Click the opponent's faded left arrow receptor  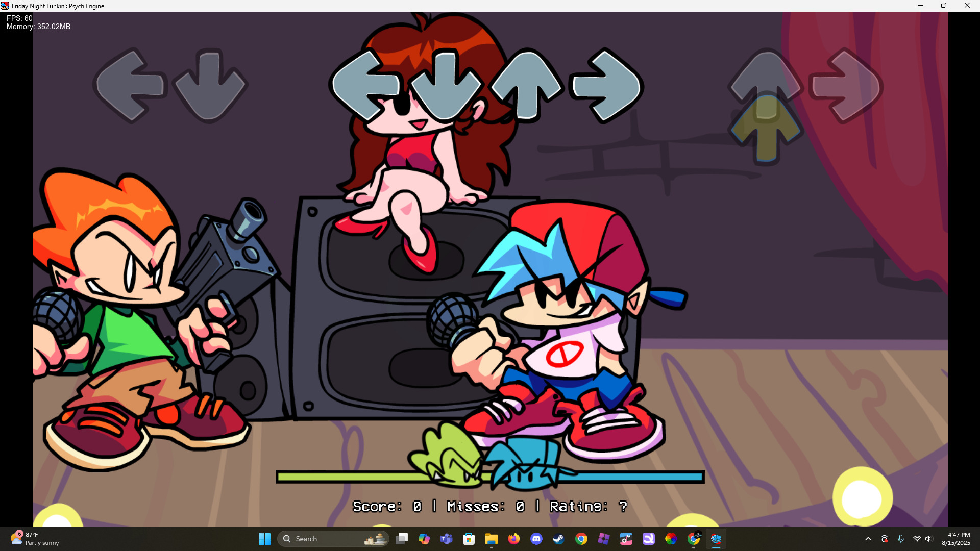point(130,85)
